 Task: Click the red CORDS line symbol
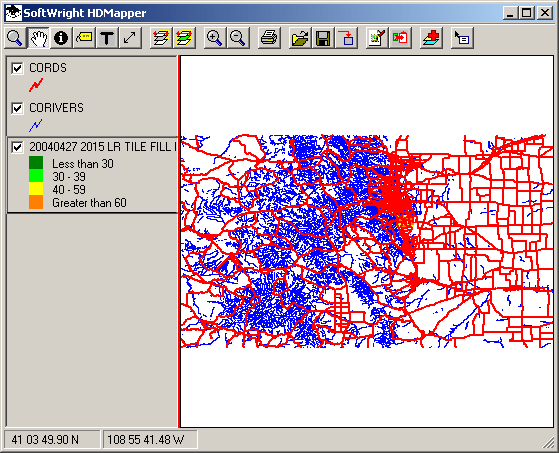pyautogui.click(x=36, y=85)
